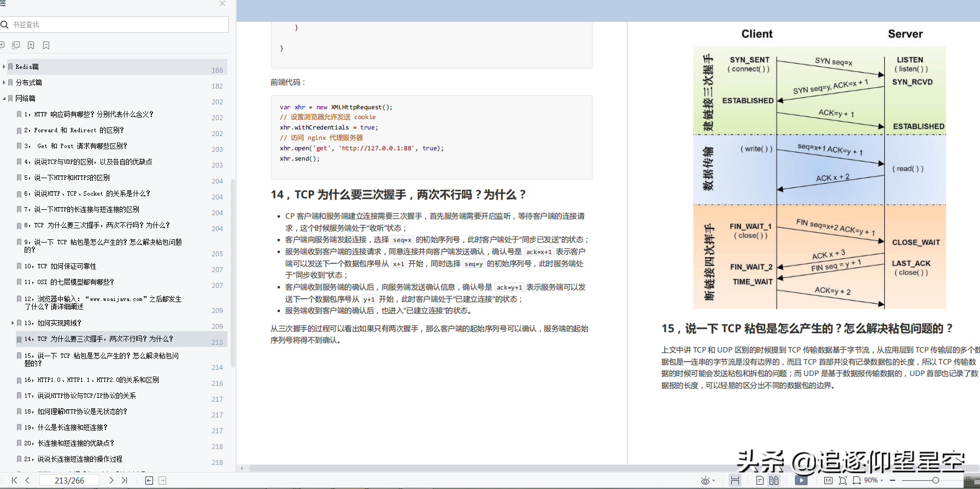Zoom out with the minus button
Screen dimensions: 980x489
tap(893, 480)
